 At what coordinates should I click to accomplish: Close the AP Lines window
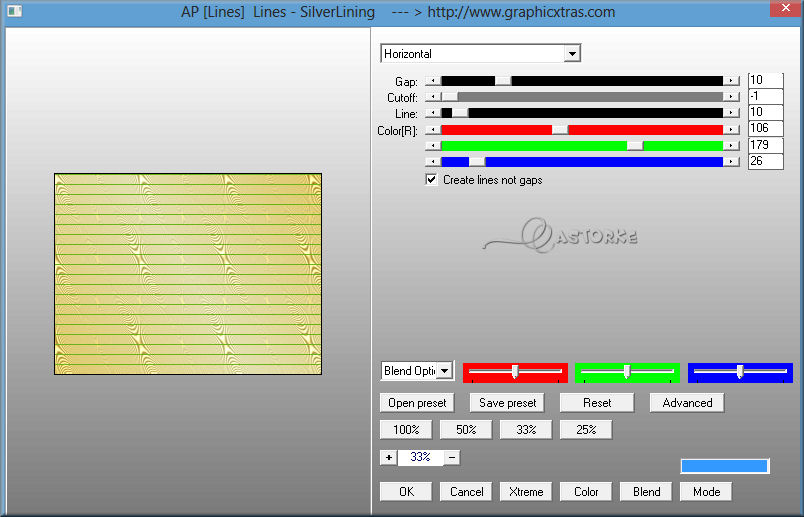[x=785, y=8]
